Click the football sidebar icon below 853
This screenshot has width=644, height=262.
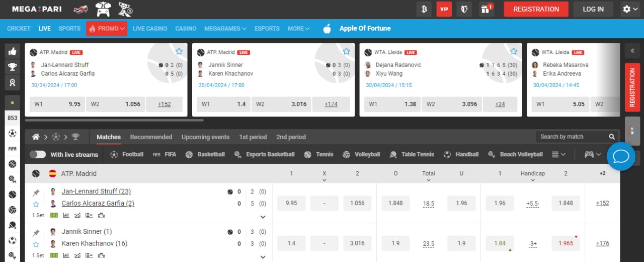tap(12, 134)
